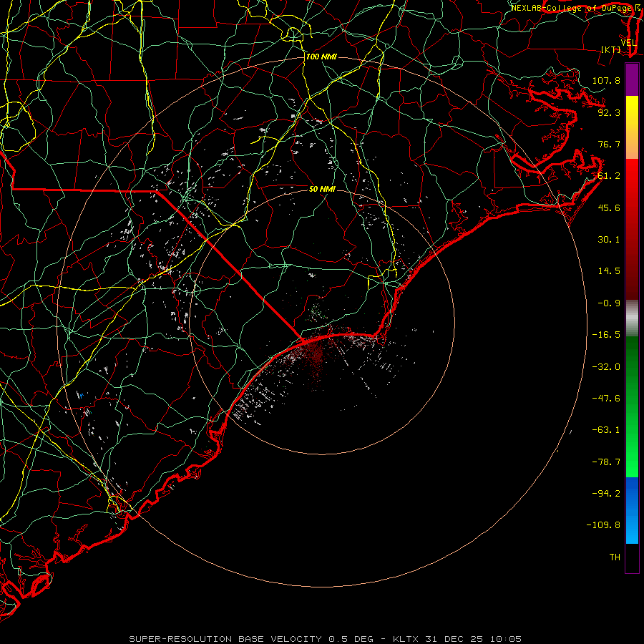This screenshot has height=644, width=644.
Task: Select the -78.7 legend value
Action: point(606,462)
